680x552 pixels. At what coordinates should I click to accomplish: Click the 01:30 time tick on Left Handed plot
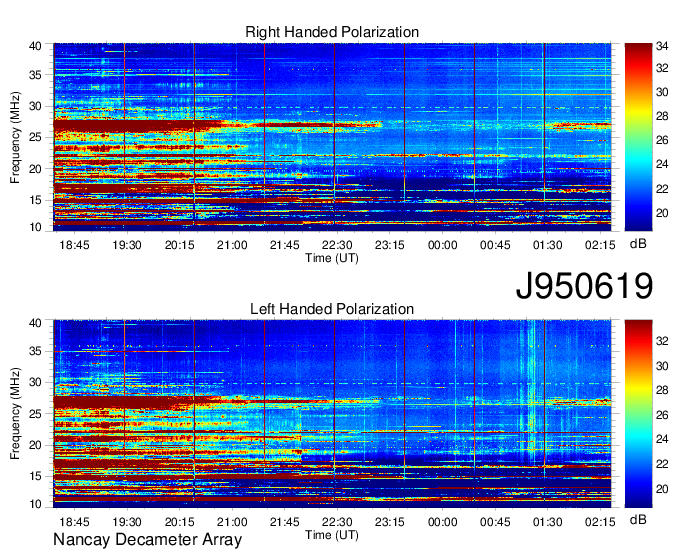point(547,522)
